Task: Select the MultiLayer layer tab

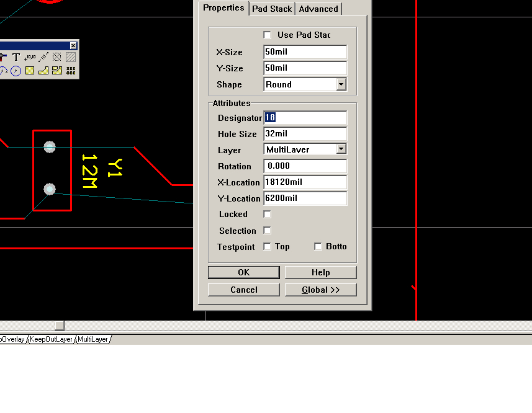Action: point(92,339)
